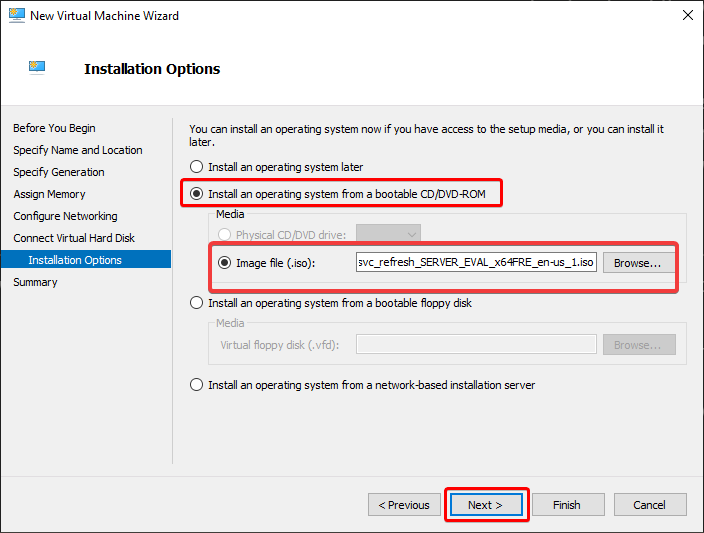This screenshot has height=533, width=704.
Task: Go to the Before You Begin step
Action: click(x=54, y=128)
